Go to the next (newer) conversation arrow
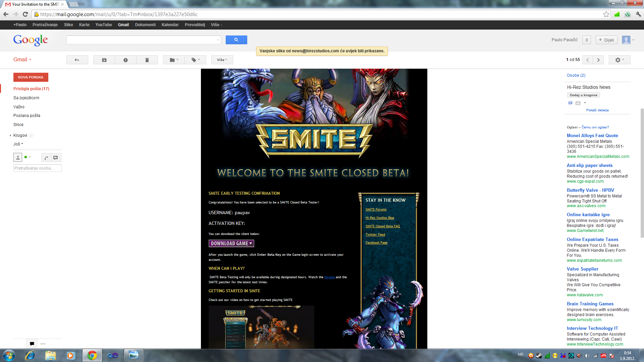This screenshot has width=644, height=362. pyautogui.click(x=598, y=60)
